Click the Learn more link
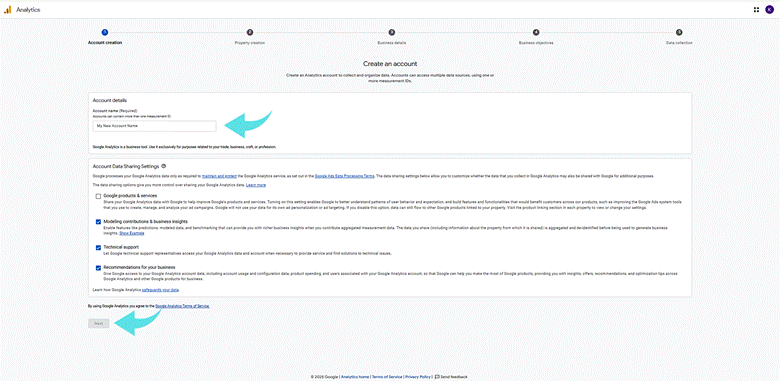Screen dimensions: 780x381 click(x=256, y=185)
